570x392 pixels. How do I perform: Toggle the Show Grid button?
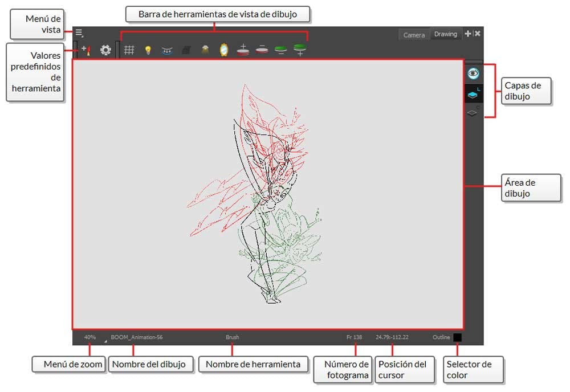coord(129,50)
